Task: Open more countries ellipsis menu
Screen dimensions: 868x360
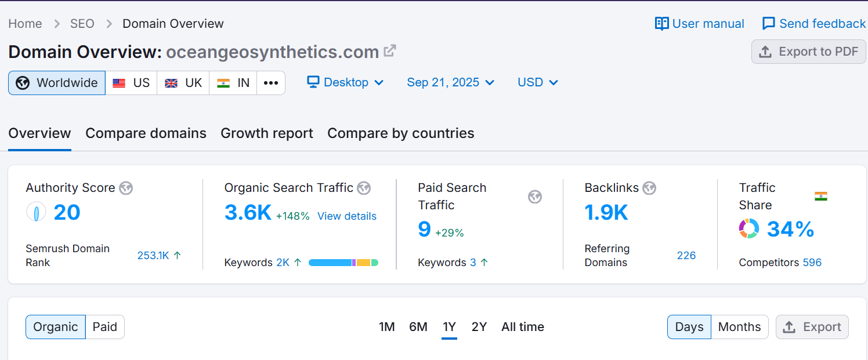Action: [x=271, y=83]
